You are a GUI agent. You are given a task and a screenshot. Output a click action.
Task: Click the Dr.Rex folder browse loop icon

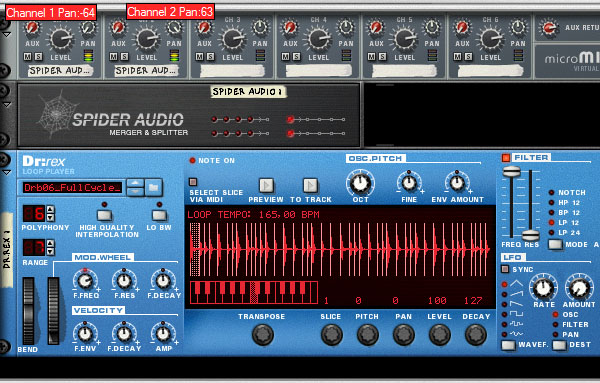153,187
